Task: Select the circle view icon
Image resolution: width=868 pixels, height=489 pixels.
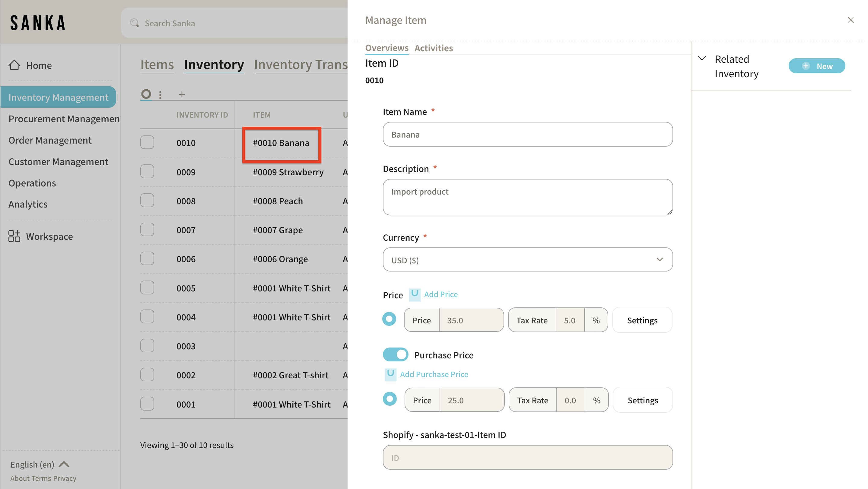Action: 146,94
